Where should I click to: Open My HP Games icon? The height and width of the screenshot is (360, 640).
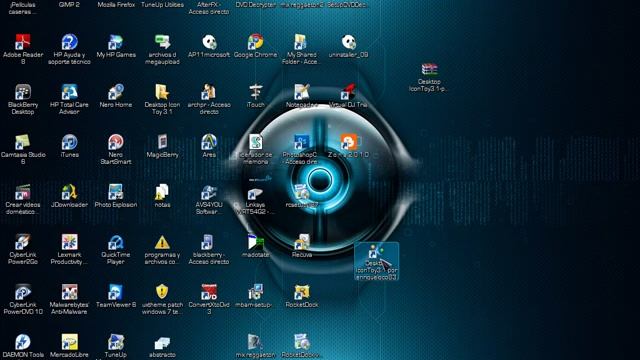[x=116, y=42]
